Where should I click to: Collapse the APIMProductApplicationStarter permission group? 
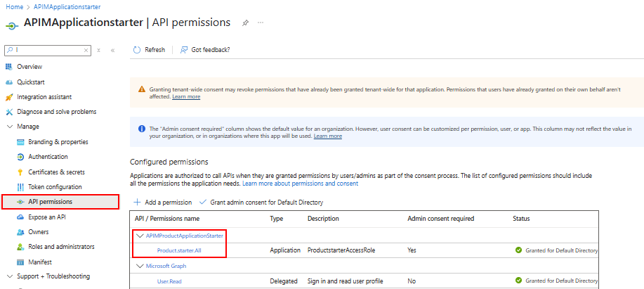coord(139,235)
